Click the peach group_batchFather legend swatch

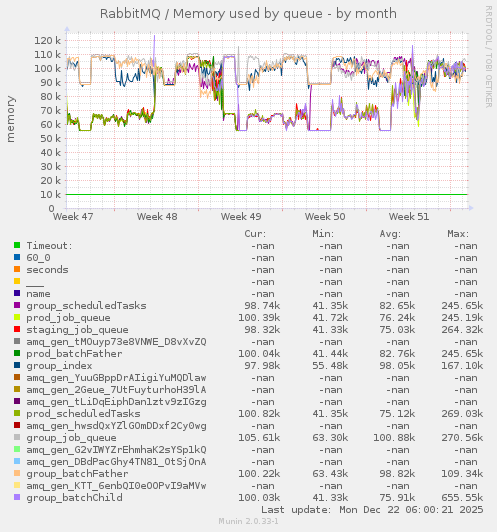point(17,473)
